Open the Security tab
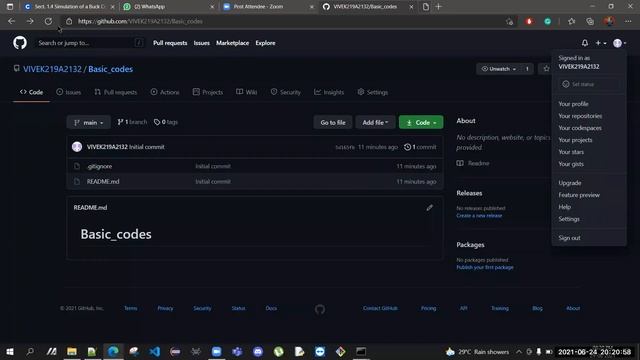The height and width of the screenshot is (360, 640). tap(286, 92)
